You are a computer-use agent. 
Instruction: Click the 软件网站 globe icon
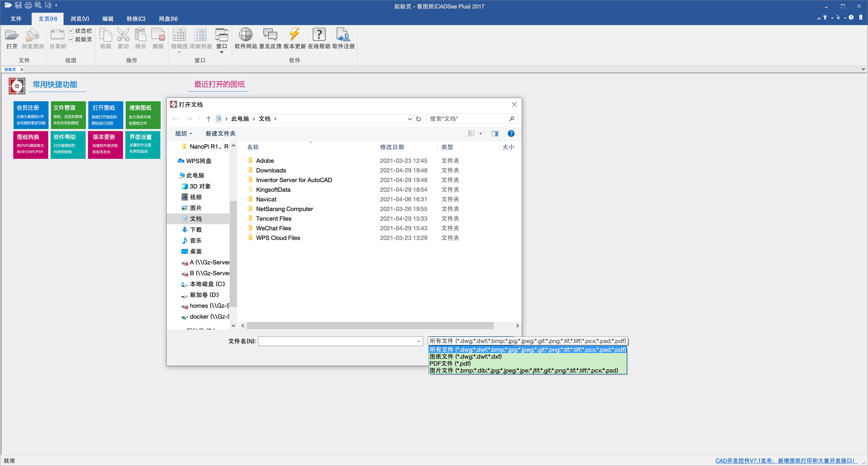246,35
